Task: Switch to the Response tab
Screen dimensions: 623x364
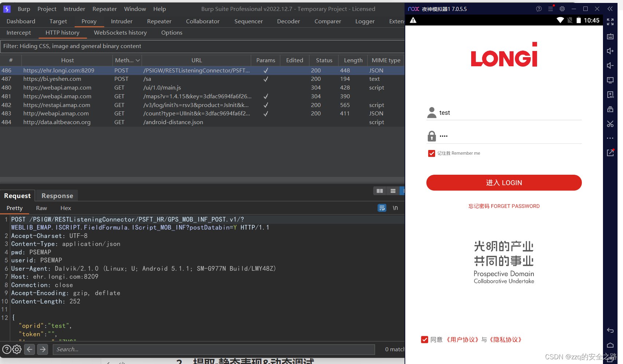Action: pos(56,195)
